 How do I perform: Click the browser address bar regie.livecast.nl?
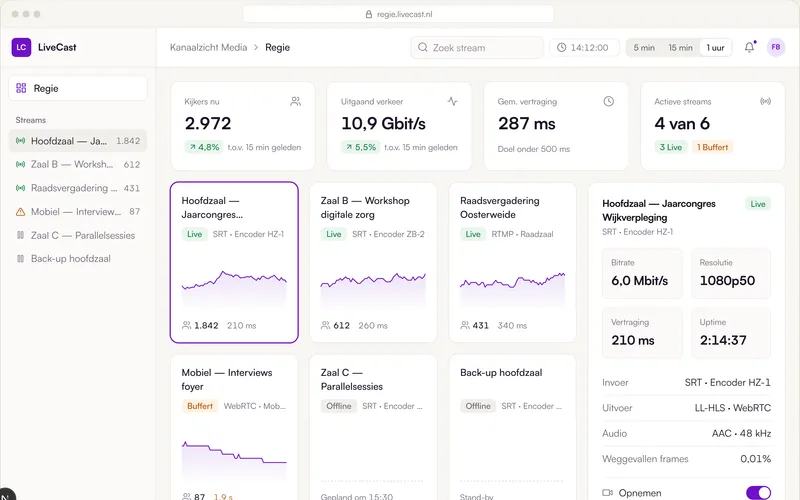click(398, 14)
